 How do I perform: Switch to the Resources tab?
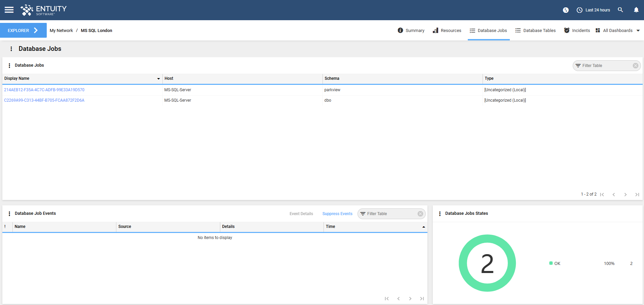point(447,30)
